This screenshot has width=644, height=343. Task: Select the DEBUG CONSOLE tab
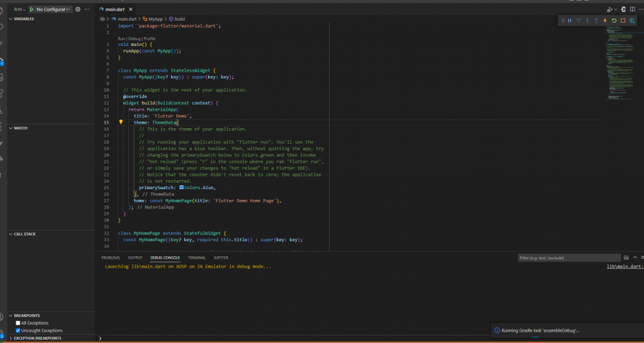165,258
